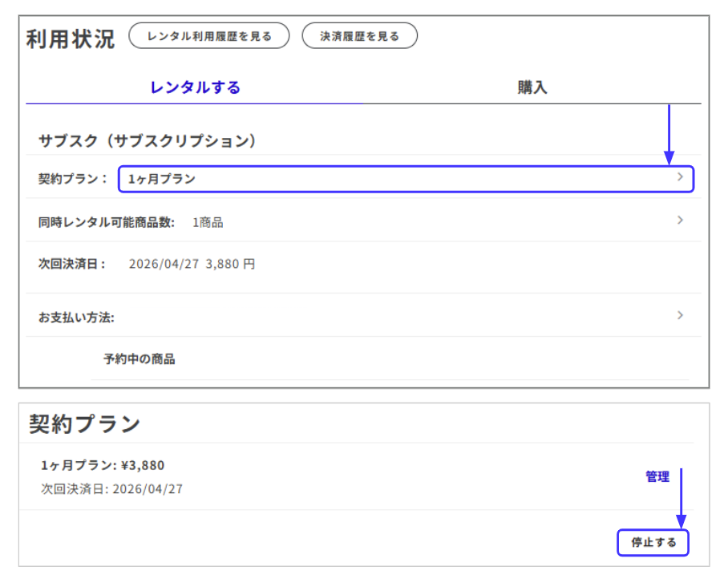Screen dimensions: 728x587
Task: Click the 予約中の商品 section label
Action: 139,358
